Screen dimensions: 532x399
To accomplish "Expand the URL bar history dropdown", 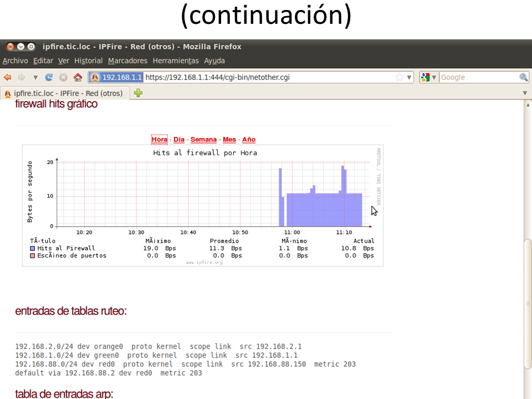I will point(410,78).
